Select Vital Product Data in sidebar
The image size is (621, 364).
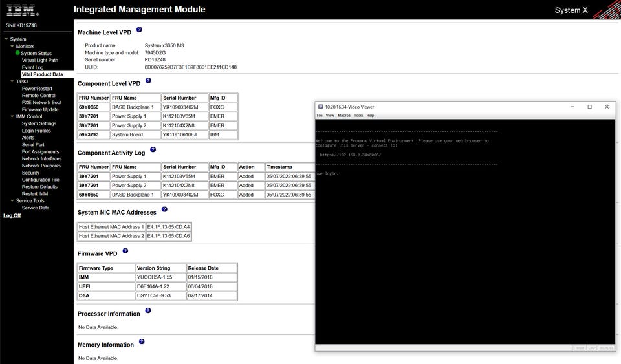43,74
